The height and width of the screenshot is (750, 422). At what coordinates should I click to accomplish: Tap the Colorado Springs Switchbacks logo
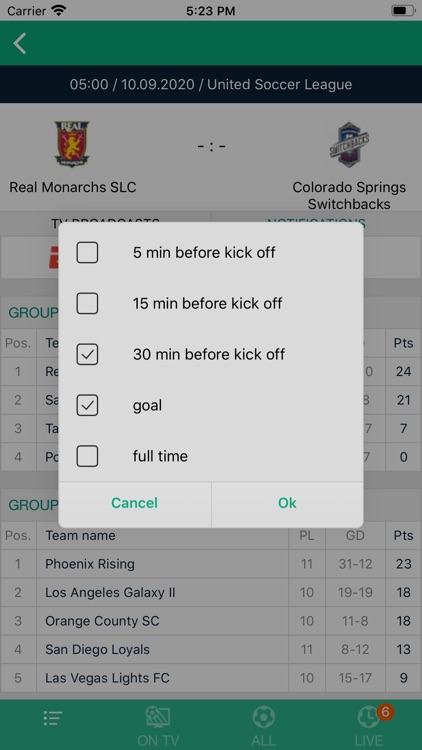350,144
